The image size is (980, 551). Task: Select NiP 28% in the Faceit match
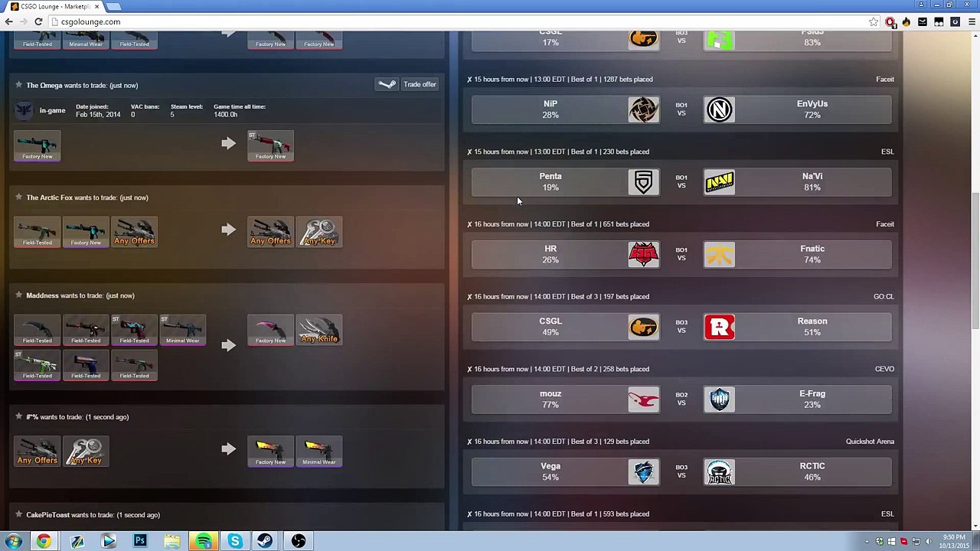point(550,109)
